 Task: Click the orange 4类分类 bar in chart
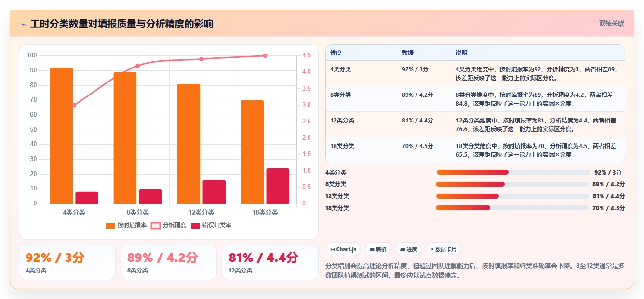coord(61,136)
